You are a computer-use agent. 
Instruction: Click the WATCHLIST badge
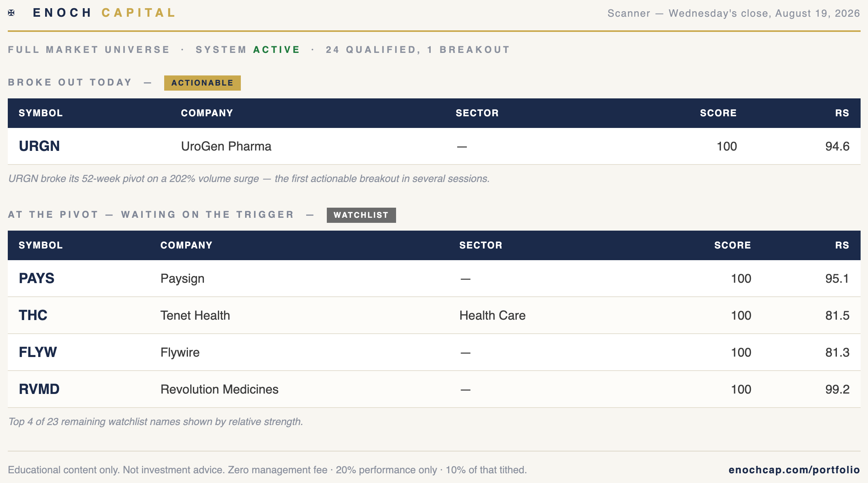pos(361,215)
